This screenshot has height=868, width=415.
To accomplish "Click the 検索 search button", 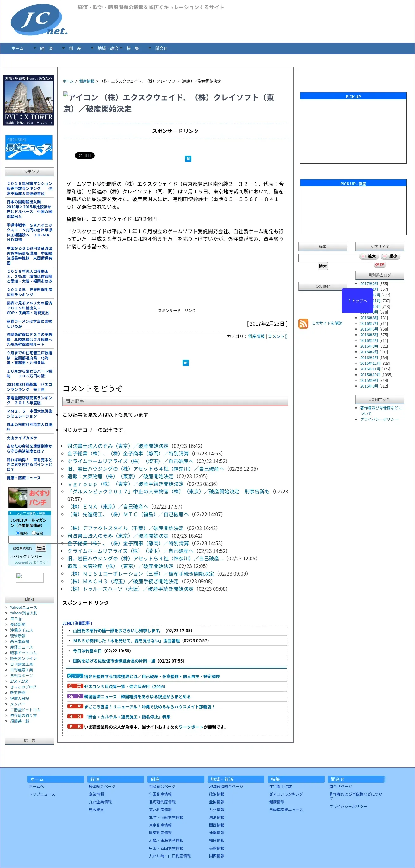I will [323, 266].
